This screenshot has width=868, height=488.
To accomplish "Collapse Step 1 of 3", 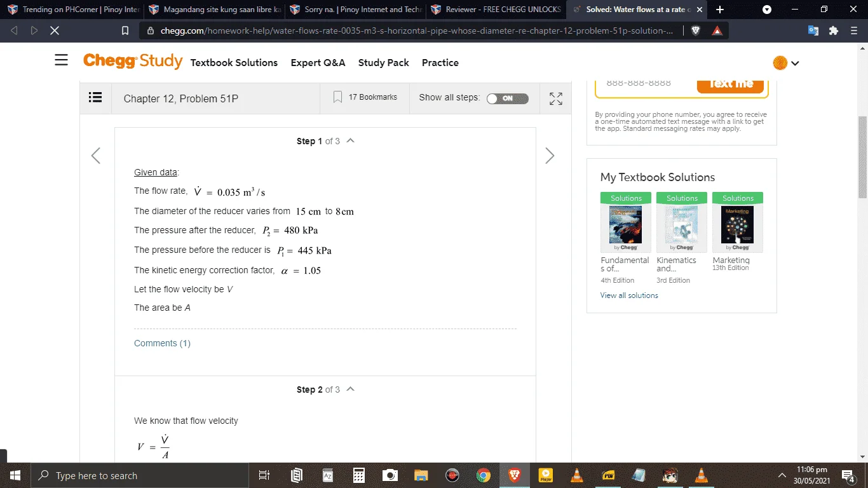I will (350, 140).
